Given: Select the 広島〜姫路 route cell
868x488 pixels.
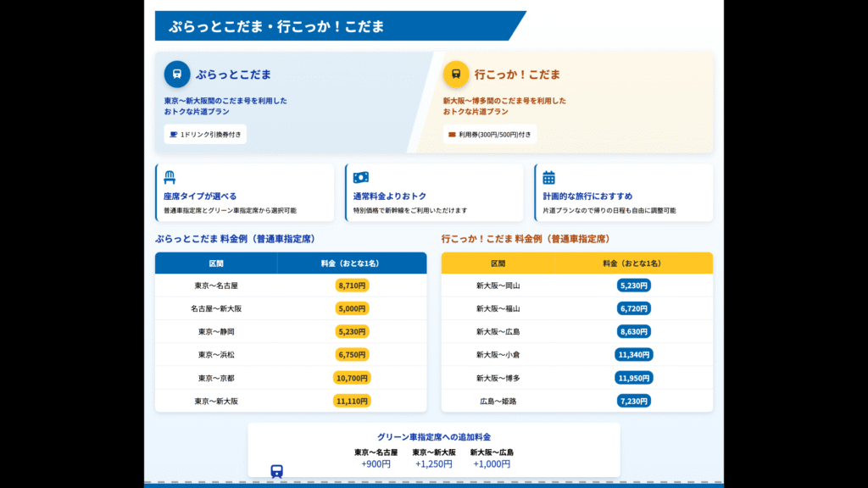Looking at the screenshot, I should tap(498, 401).
